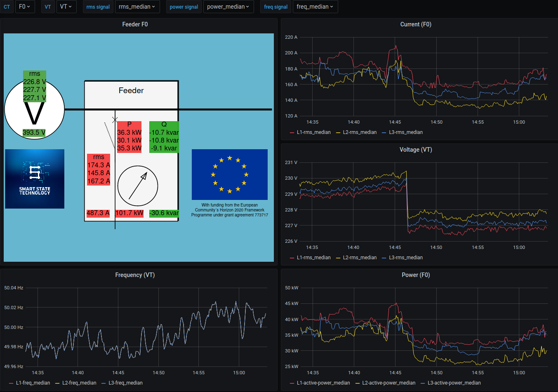Click the European Union flag image
Image resolution: width=558 pixels, height=392 pixels.
coord(230,174)
